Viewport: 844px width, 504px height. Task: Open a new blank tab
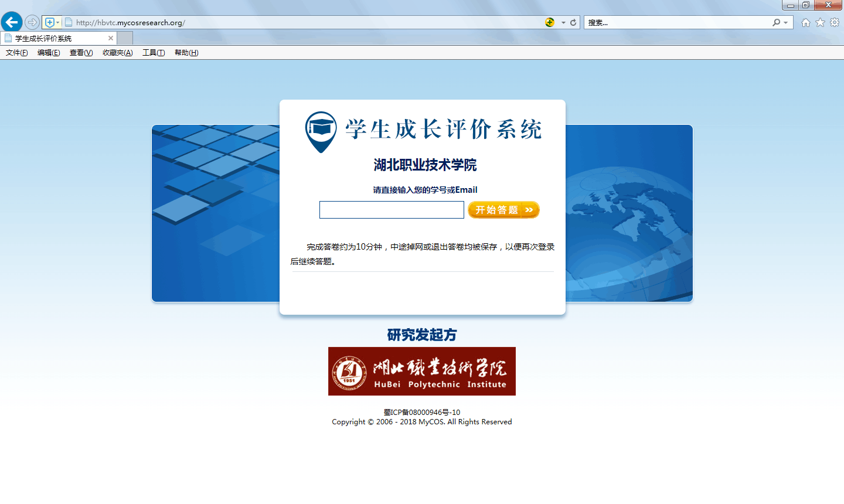click(125, 38)
